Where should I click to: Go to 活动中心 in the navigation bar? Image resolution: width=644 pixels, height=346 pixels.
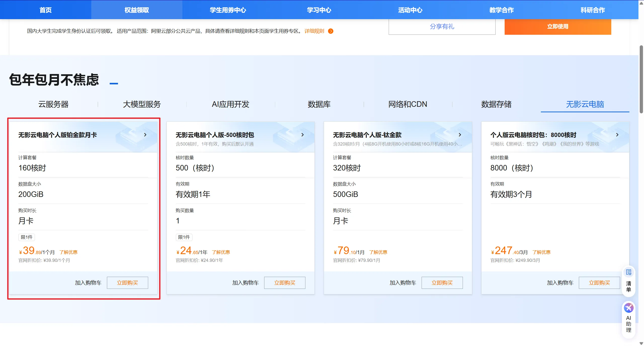click(410, 10)
